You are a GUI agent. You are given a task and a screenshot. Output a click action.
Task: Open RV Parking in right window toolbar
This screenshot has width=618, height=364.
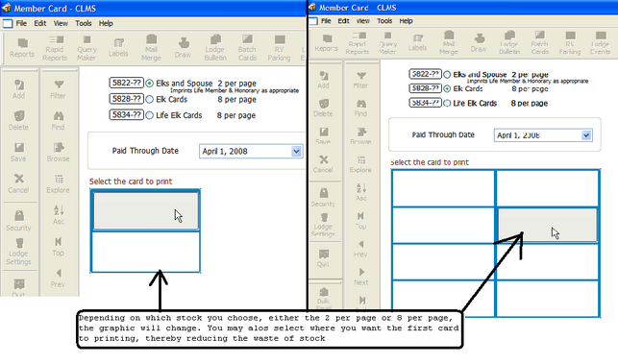pos(570,43)
